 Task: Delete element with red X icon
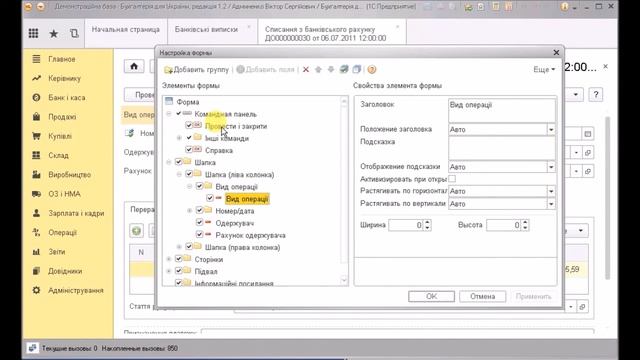(306, 70)
